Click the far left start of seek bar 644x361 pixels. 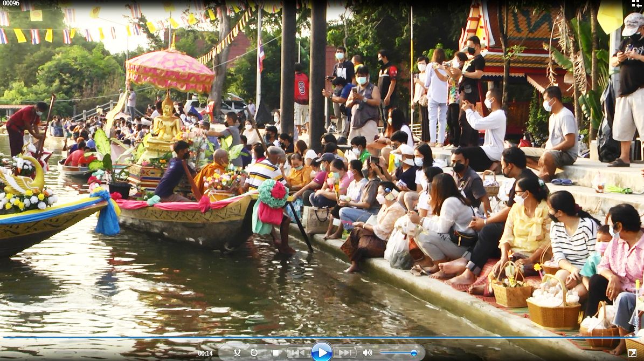(4, 338)
